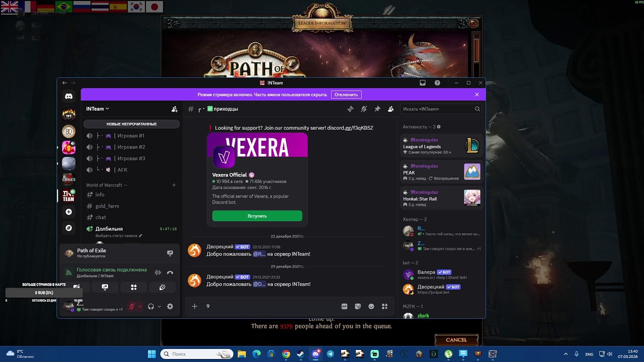This screenshot has width=644, height=362.
Task: Click Выбрать статус канала edit link
Action: pos(119,235)
